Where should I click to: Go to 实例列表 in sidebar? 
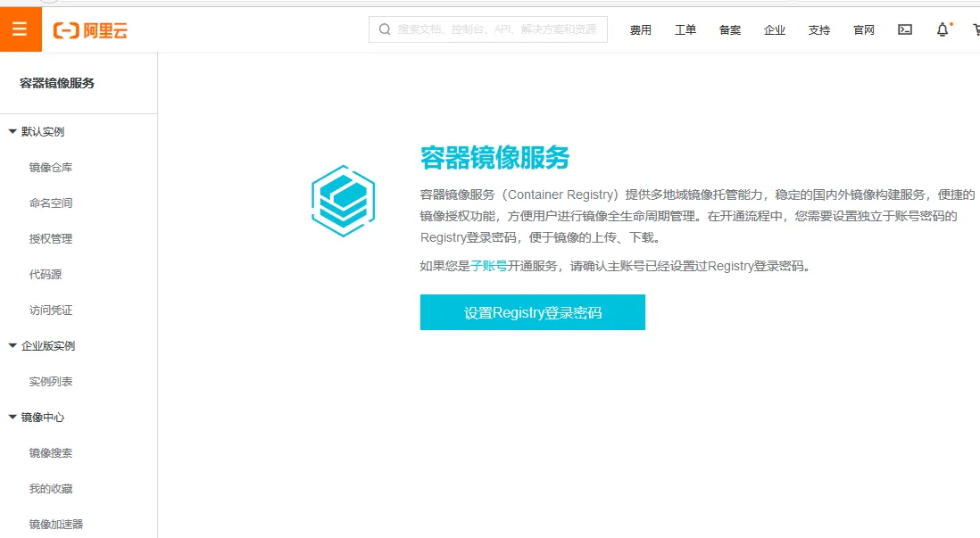[51, 382]
